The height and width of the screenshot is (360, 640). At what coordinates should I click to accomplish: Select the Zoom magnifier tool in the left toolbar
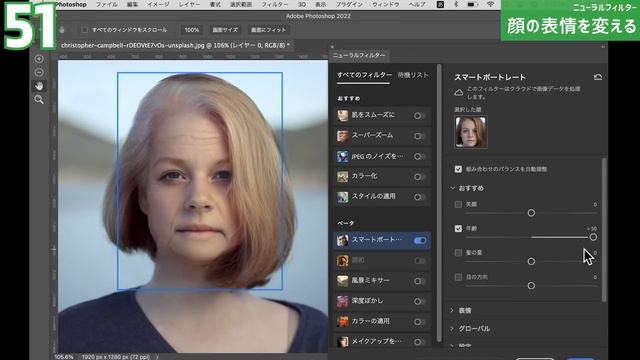tap(39, 99)
